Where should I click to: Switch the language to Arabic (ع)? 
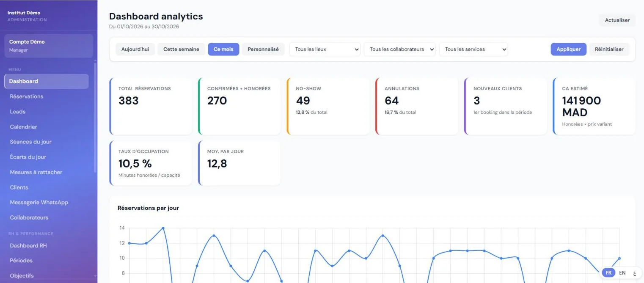click(634, 273)
